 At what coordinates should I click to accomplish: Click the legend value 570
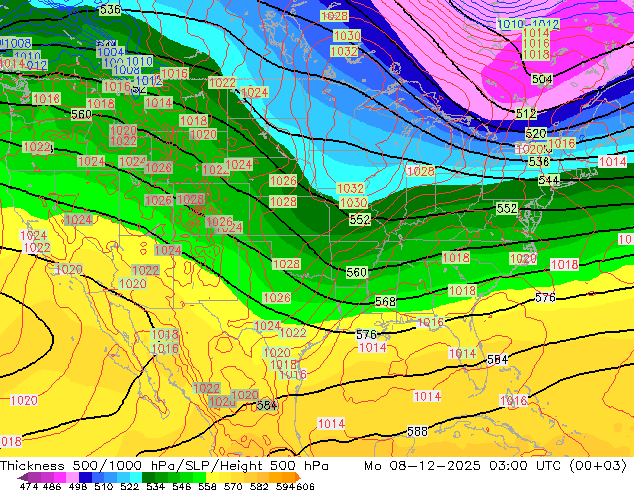click(233, 486)
